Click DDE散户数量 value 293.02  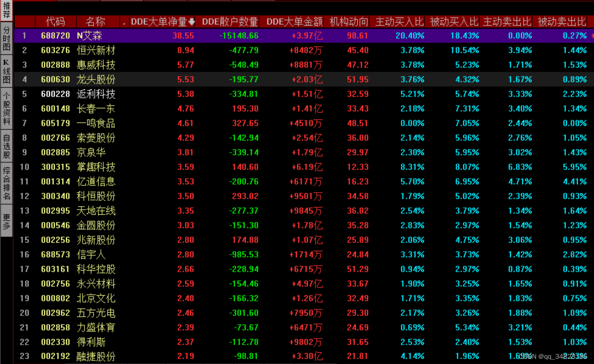(x=245, y=196)
